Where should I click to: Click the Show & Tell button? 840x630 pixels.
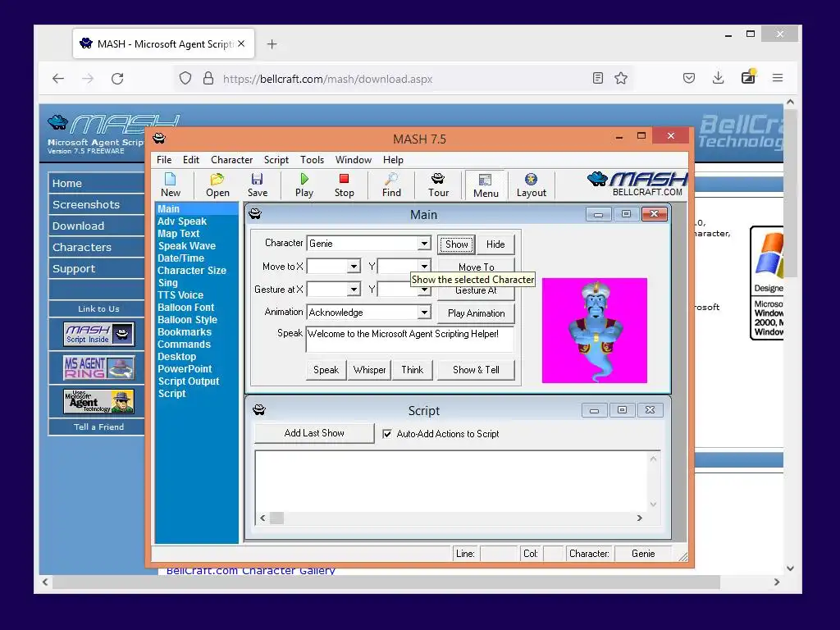(x=476, y=370)
